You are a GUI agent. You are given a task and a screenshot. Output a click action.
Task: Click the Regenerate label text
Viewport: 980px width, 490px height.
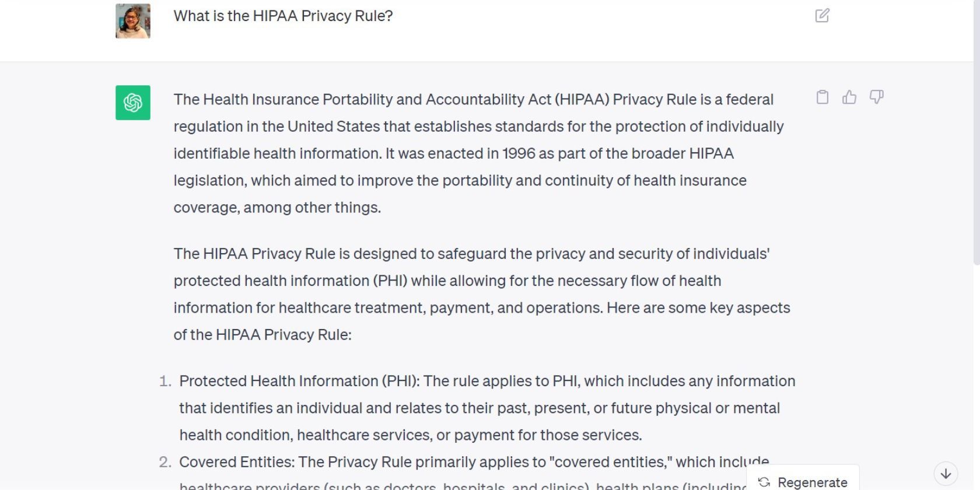tap(812, 482)
